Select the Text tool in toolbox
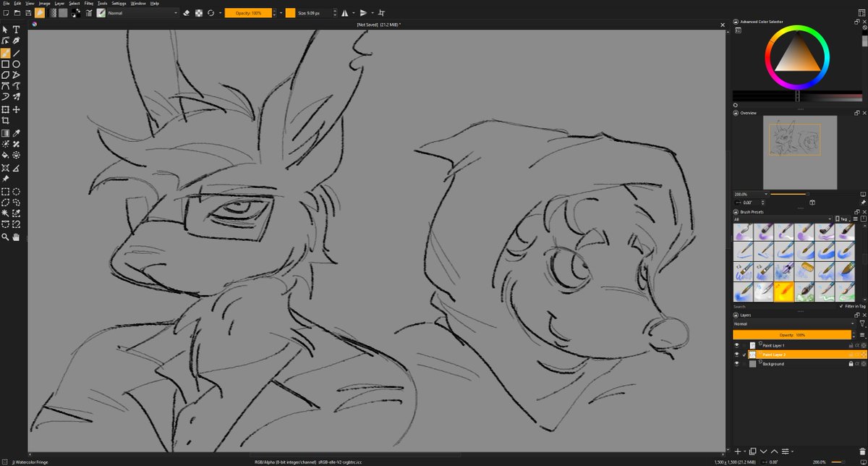The image size is (868, 466). tap(16, 30)
